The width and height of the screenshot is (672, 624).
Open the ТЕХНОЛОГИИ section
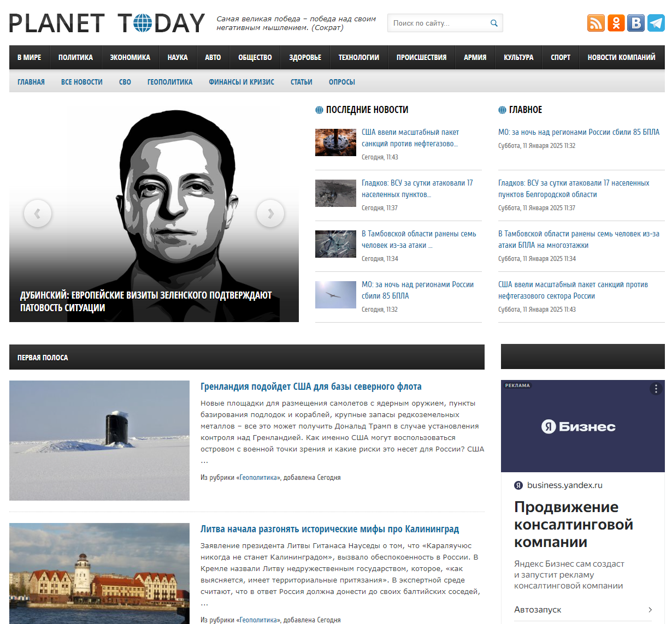pos(359,57)
